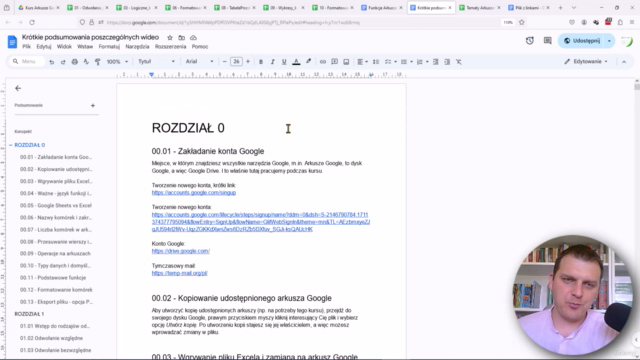This screenshot has height=360, width=640.
Task: Apply bold formatting
Action: 261,62
